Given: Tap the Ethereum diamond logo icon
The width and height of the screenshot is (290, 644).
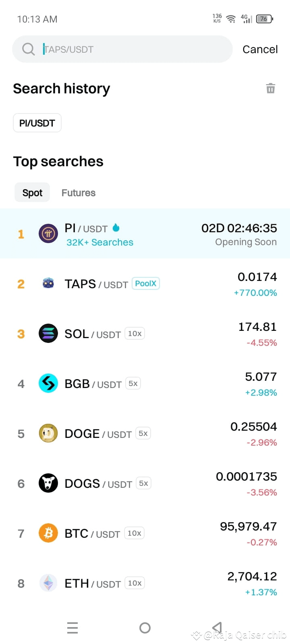Looking at the screenshot, I should tap(48, 583).
